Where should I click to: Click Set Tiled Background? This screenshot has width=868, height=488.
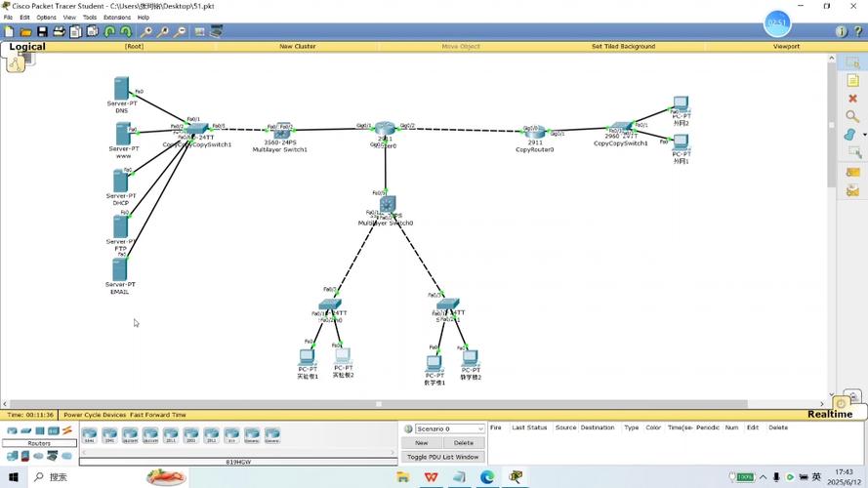pos(623,46)
